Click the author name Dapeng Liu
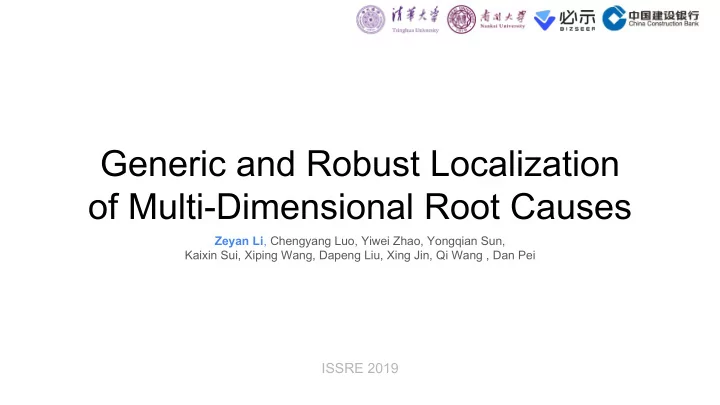The width and height of the screenshot is (720, 405). pyautogui.click(x=349, y=256)
